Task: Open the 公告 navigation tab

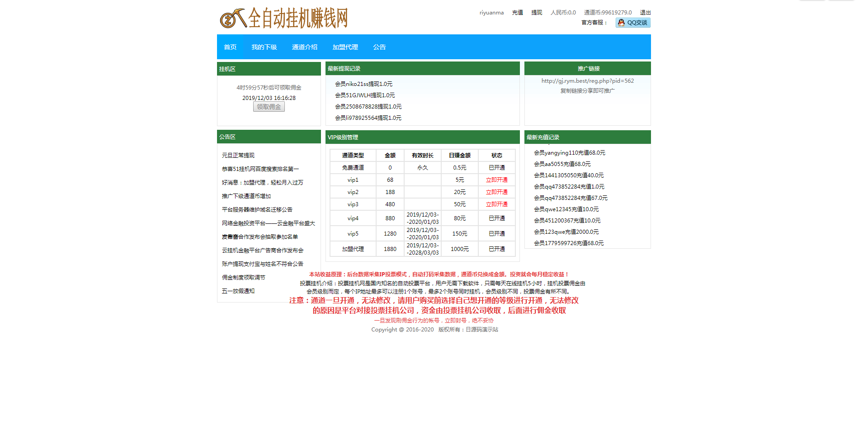Action: click(x=379, y=47)
